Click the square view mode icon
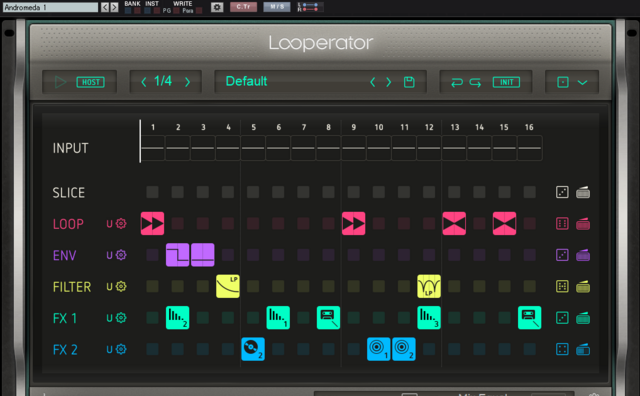This screenshot has height=396, width=640. pyautogui.click(x=563, y=82)
